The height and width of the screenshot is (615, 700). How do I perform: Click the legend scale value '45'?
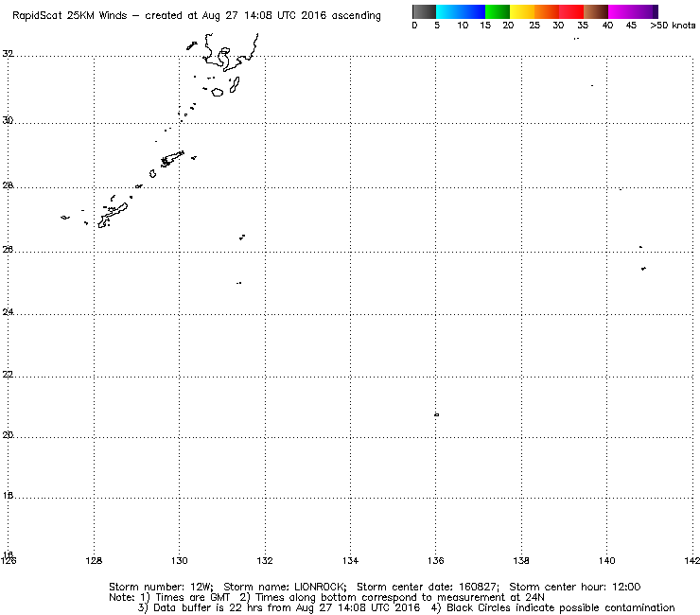(x=631, y=26)
